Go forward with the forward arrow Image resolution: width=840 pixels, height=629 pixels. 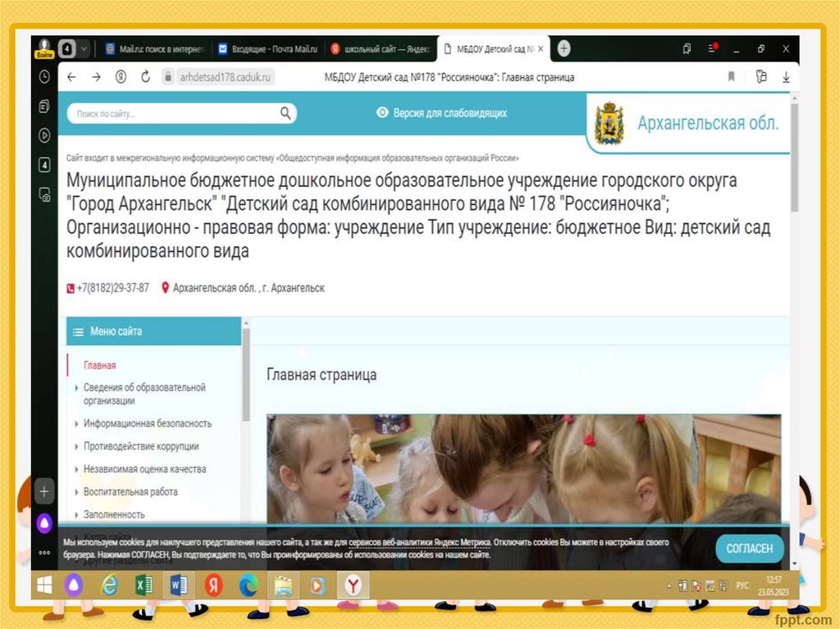coord(97,77)
